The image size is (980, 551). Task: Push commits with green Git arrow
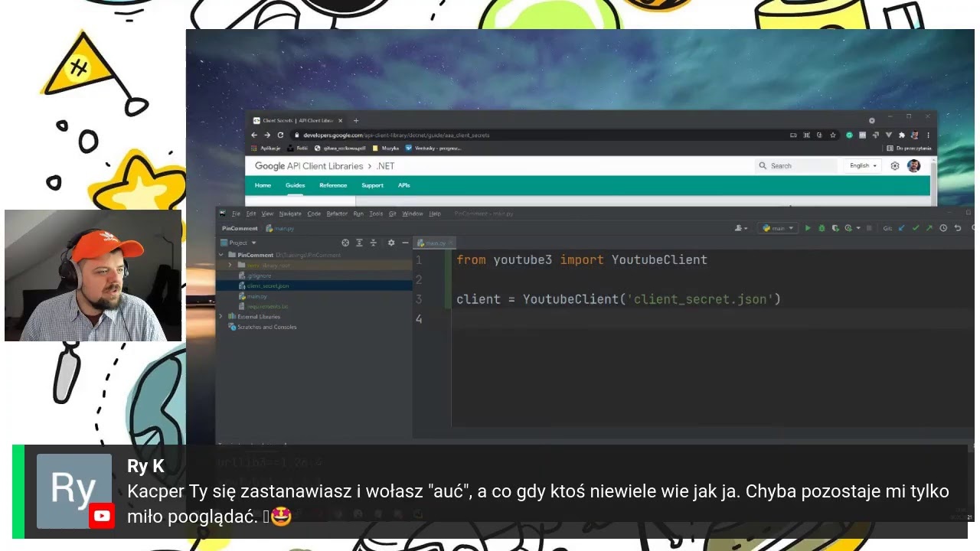click(929, 228)
